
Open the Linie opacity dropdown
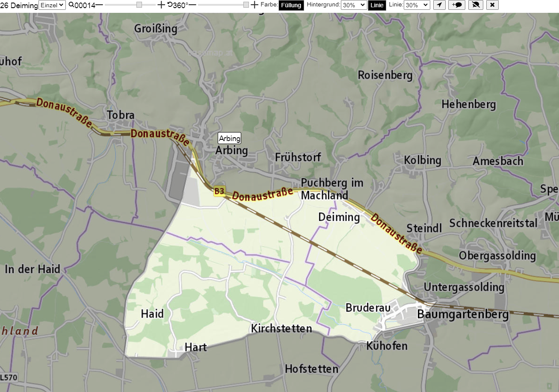[x=417, y=5]
